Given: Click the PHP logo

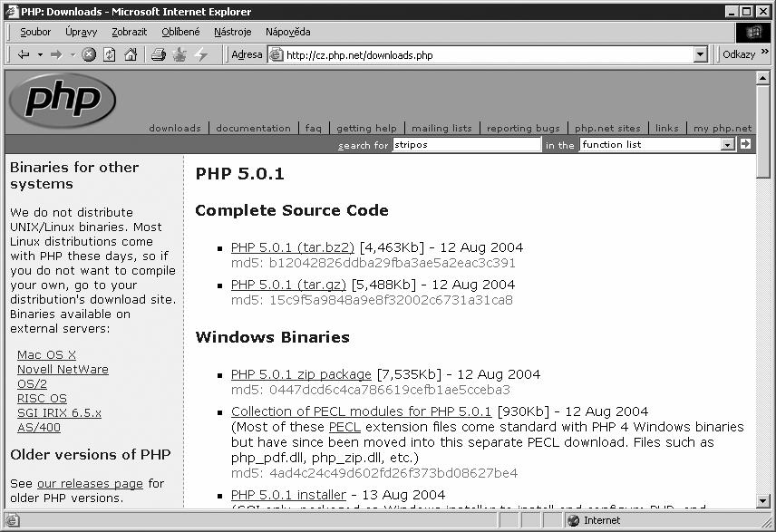Looking at the screenshot, I should (63, 101).
